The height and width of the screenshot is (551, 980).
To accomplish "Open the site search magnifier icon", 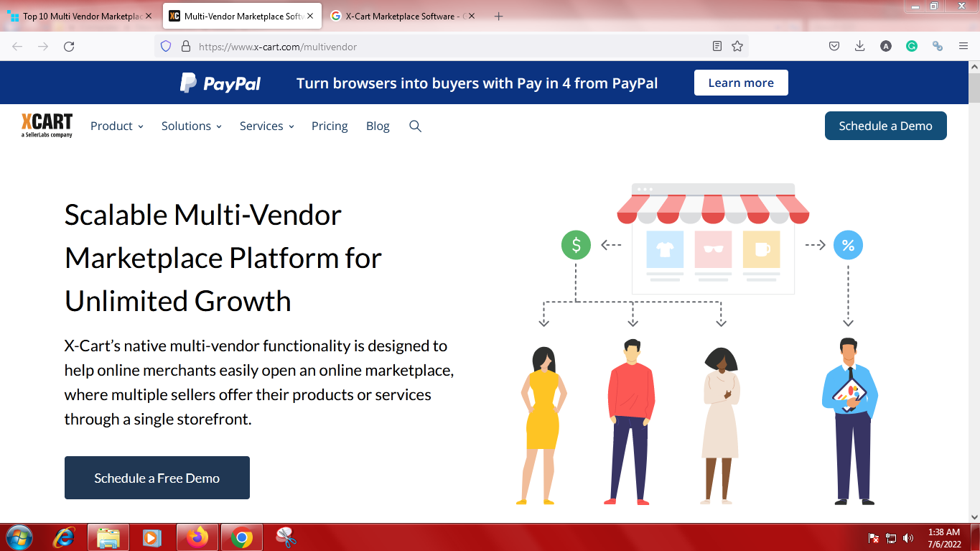I will pos(415,126).
